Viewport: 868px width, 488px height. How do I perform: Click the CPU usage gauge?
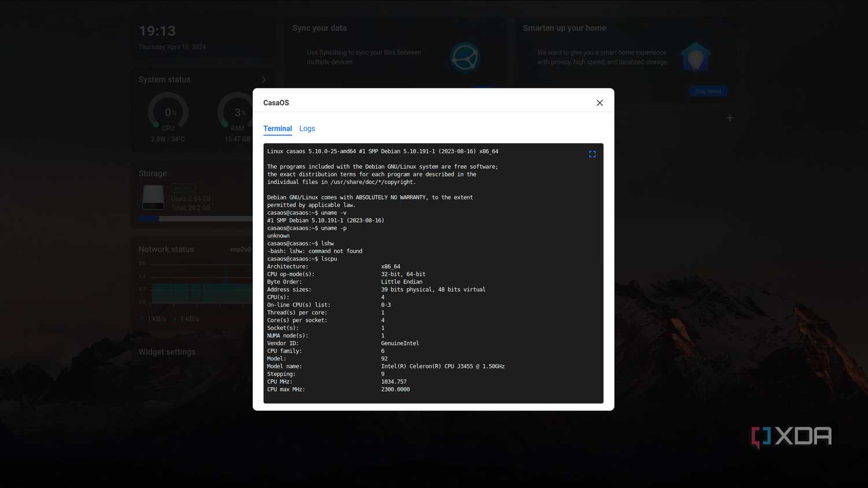[168, 112]
